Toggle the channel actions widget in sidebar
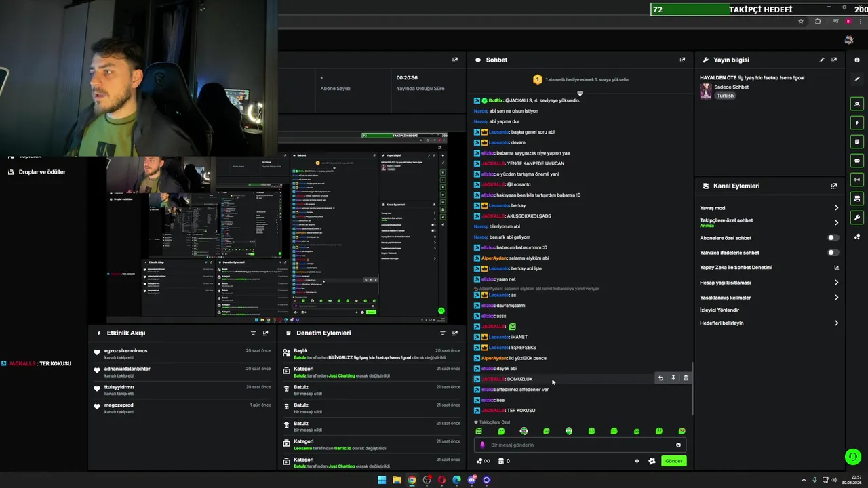Image resolution: width=868 pixels, height=488 pixels. 857,199
